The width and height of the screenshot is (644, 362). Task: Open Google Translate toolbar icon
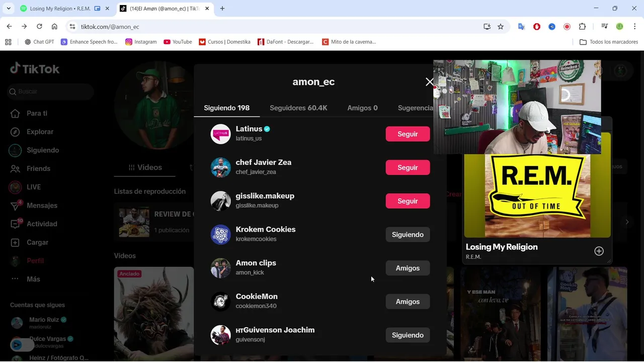pos(522,27)
